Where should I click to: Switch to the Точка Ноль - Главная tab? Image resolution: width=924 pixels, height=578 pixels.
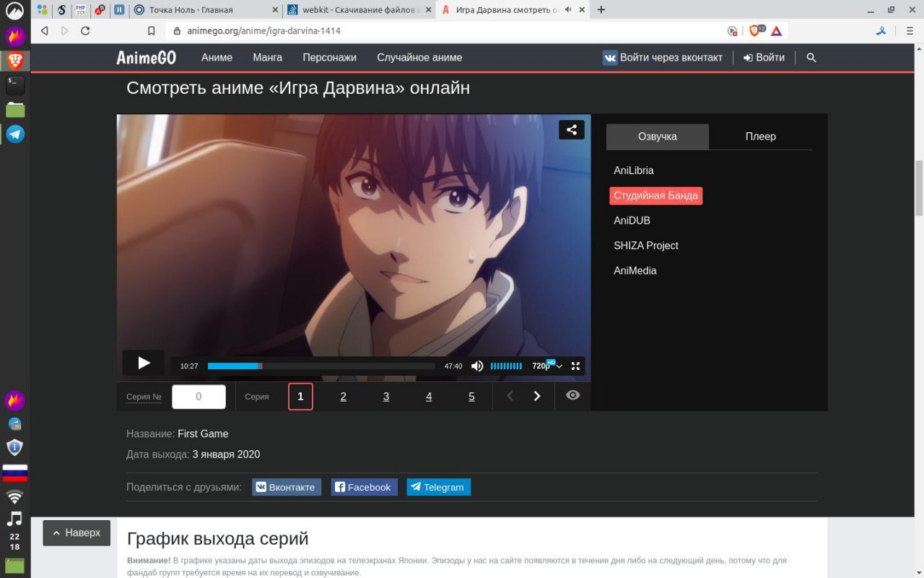pyautogui.click(x=205, y=10)
